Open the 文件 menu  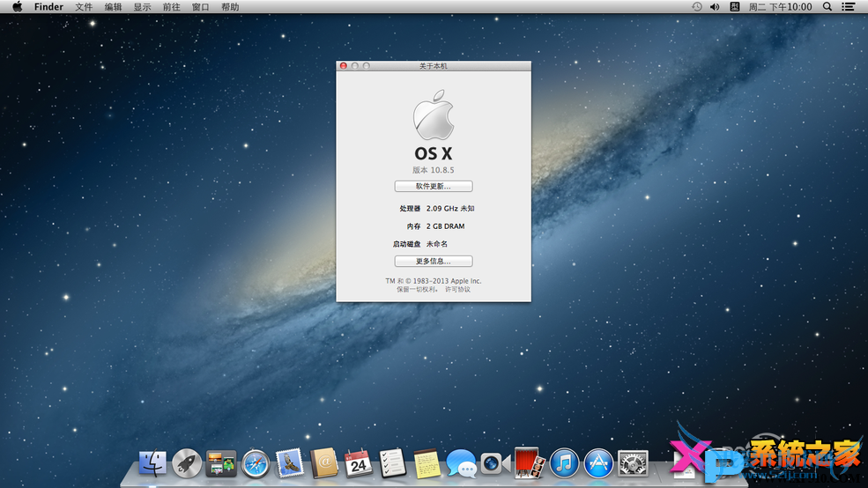pos(84,7)
